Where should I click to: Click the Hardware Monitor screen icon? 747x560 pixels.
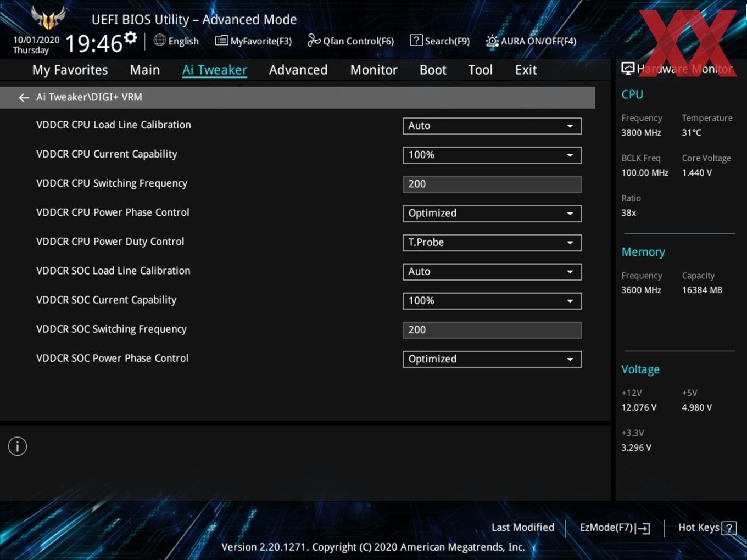coord(628,69)
